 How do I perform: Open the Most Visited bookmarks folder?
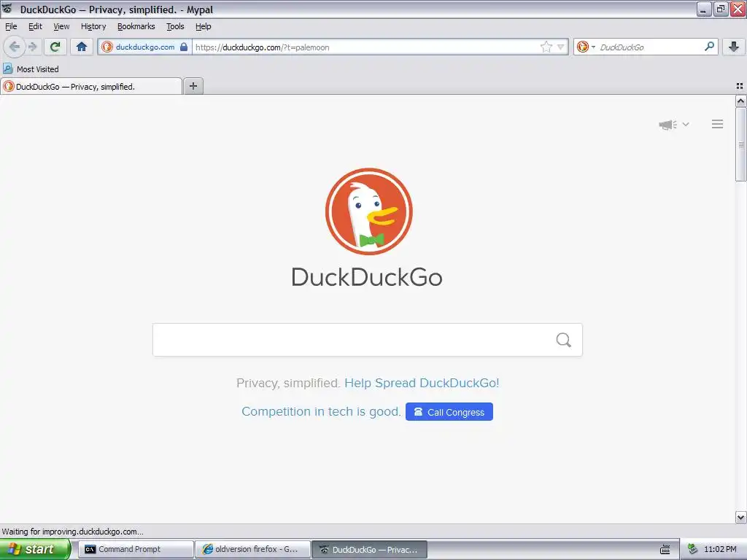[x=31, y=69]
